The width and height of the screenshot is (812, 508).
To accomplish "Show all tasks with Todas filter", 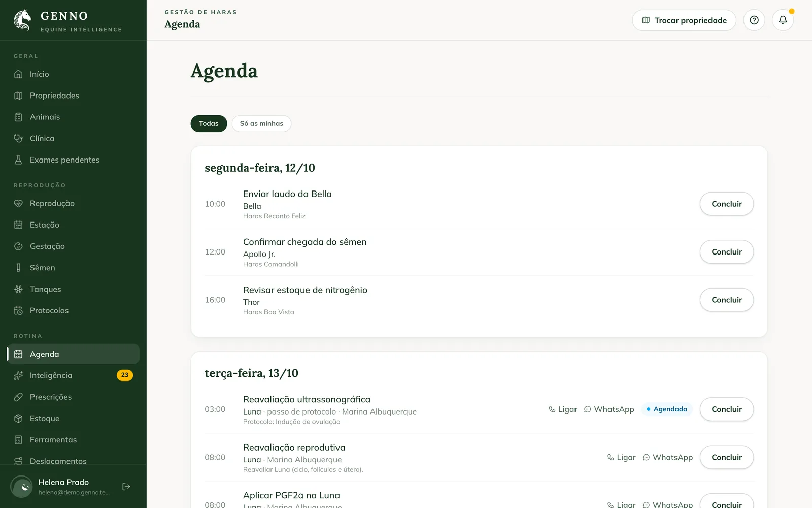I will tap(209, 123).
